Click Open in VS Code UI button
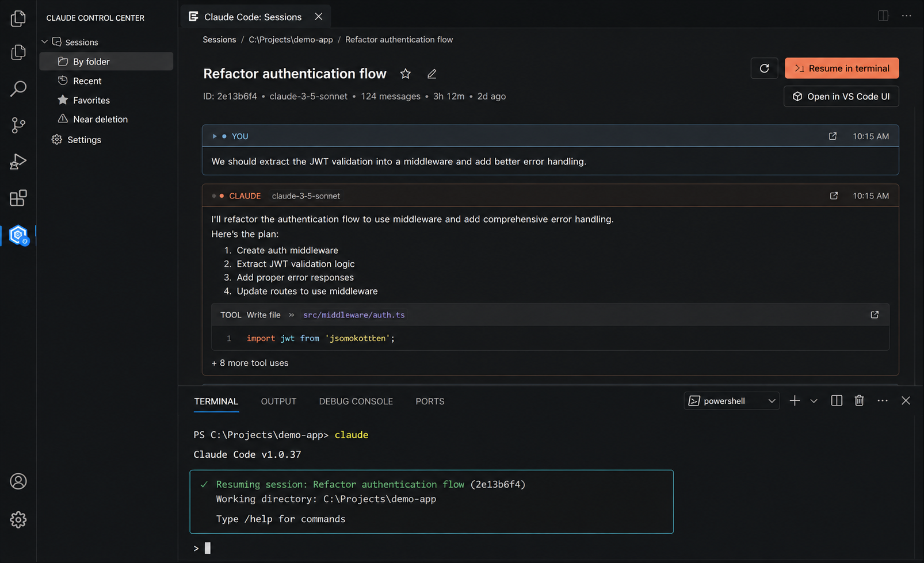924x563 pixels. pos(841,97)
